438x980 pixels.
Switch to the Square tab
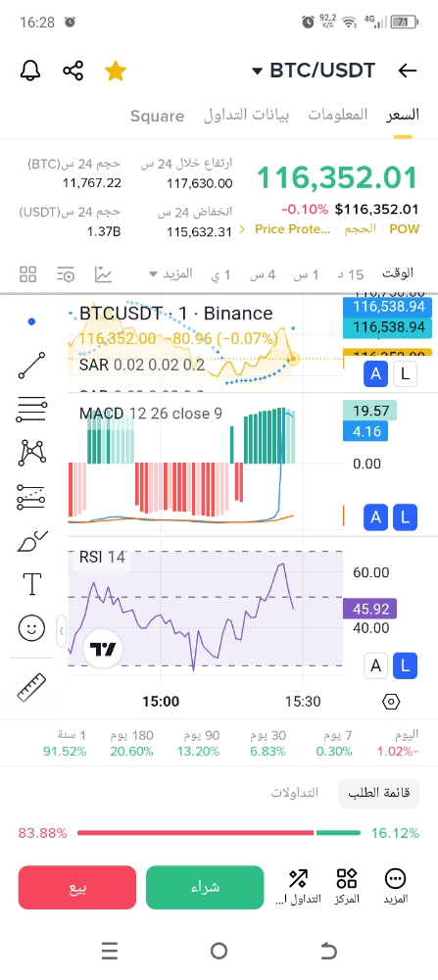pos(158,116)
